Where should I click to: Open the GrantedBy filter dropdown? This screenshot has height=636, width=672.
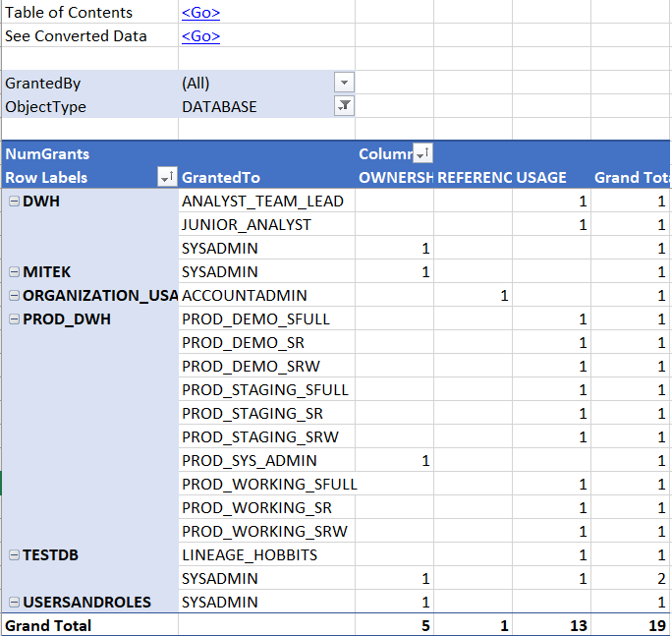[x=344, y=84]
